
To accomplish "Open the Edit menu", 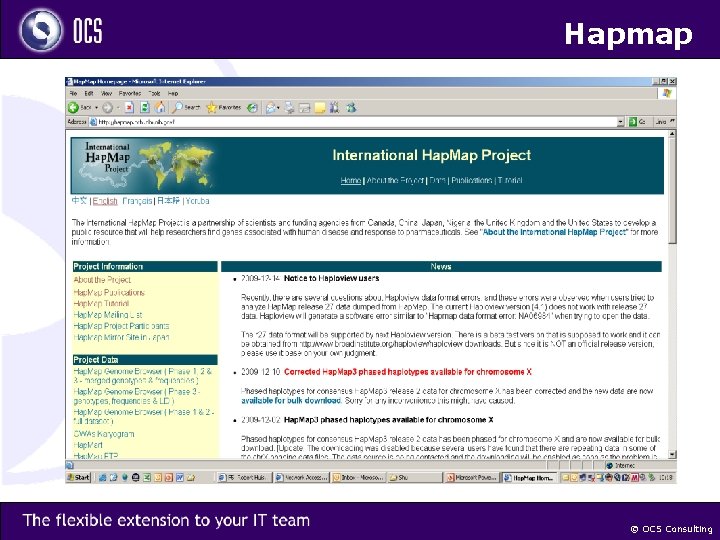I will [x=89, y=93].
